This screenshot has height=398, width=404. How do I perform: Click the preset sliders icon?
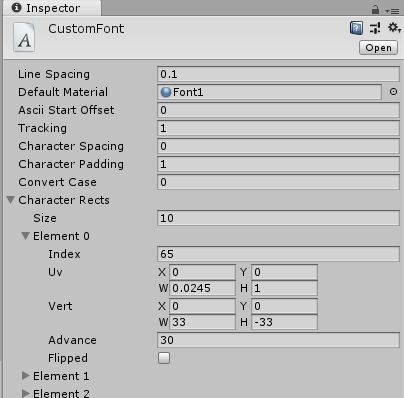pyautogui.click(x=375, y=28)
